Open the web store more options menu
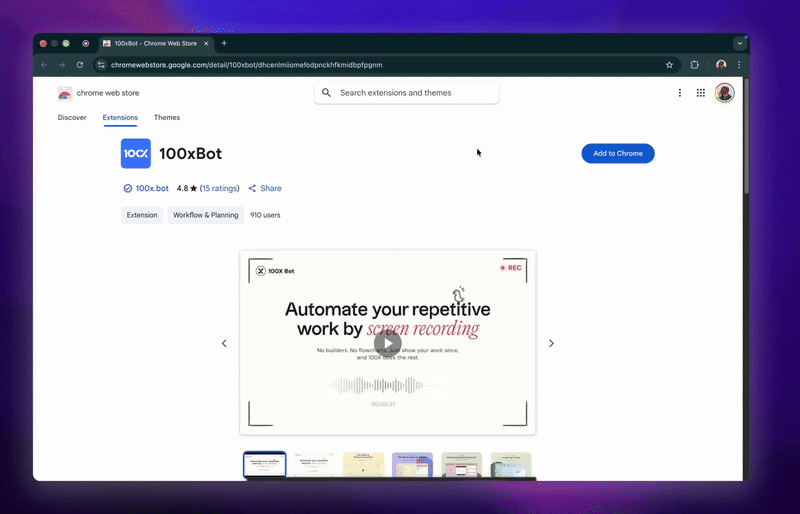Viewport: 800px width, 514px height. (679, 92)
